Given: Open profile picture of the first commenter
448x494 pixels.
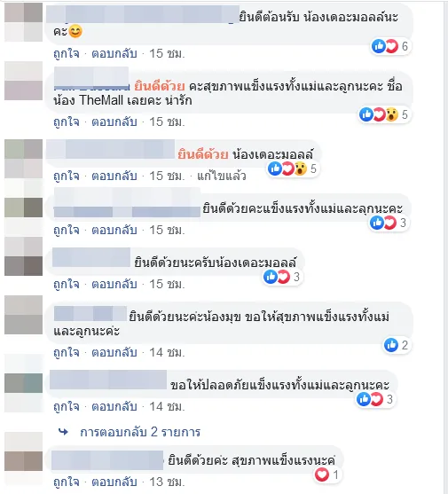Looking at the screenshot, I should [24, 22].
